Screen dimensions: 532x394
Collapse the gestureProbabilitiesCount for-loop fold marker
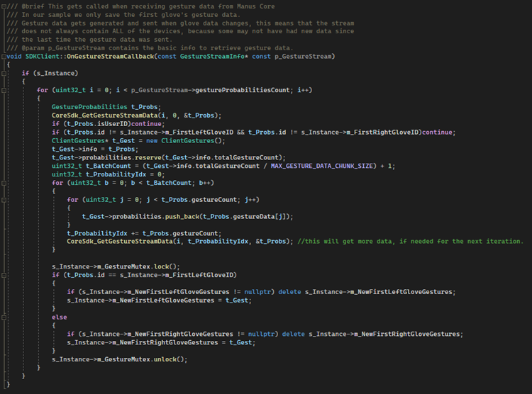tap(4, 90)
